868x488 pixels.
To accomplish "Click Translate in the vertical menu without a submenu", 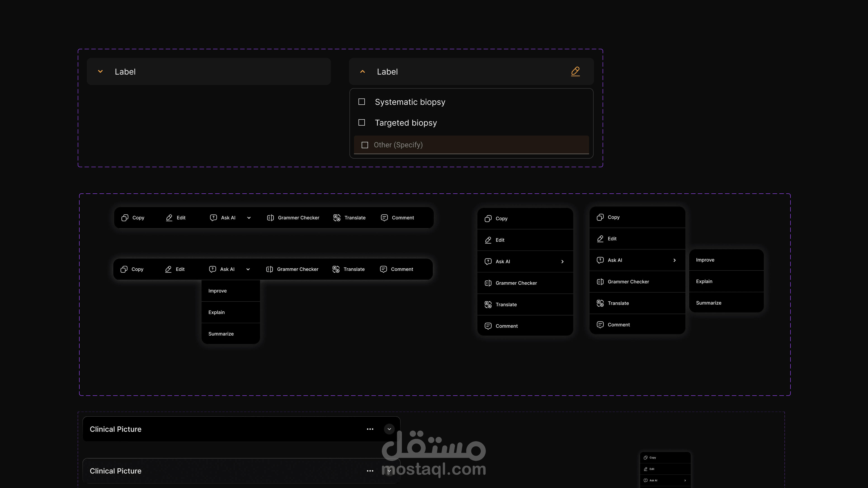I will [x=506, y=305].
